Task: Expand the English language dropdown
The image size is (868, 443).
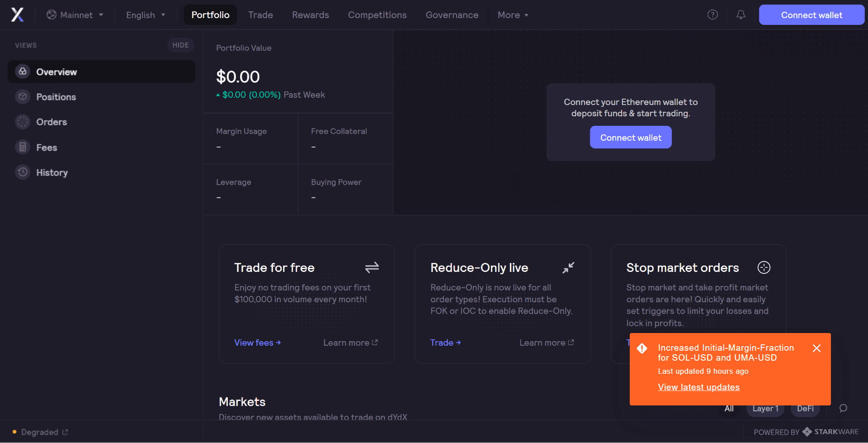Action: (x=145, y=14)
